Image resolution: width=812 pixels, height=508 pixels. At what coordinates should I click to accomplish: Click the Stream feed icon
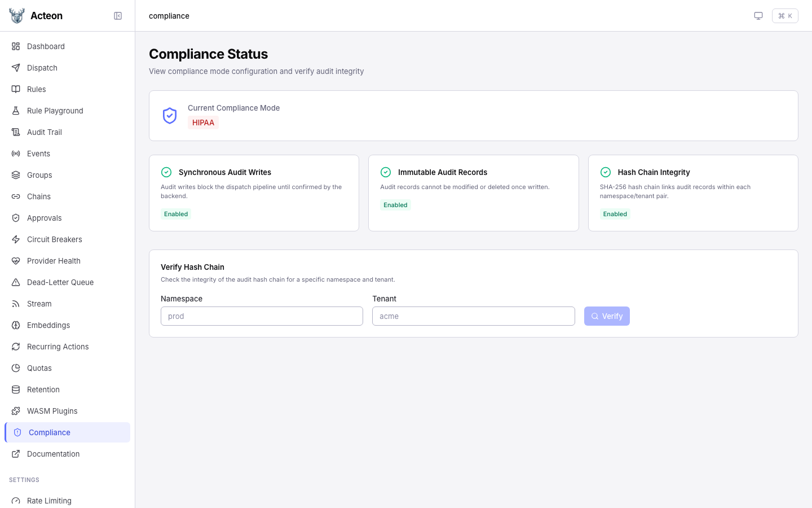click(x=16, y=304)
